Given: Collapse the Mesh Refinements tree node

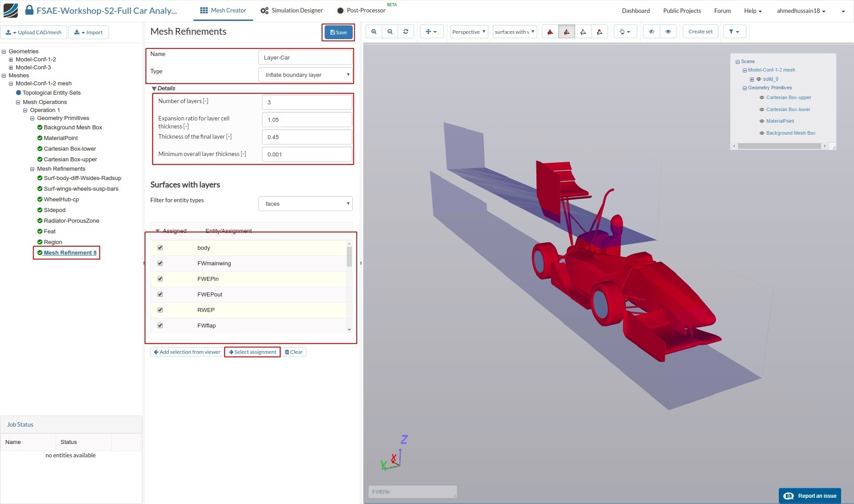Looking at the screenshot, I should (x=32, y=169).
